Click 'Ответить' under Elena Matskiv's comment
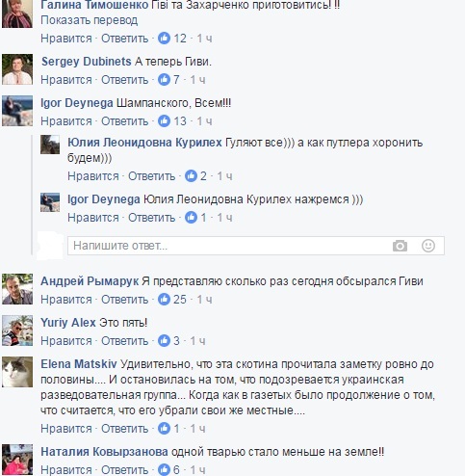 click(x=125, y=429)
